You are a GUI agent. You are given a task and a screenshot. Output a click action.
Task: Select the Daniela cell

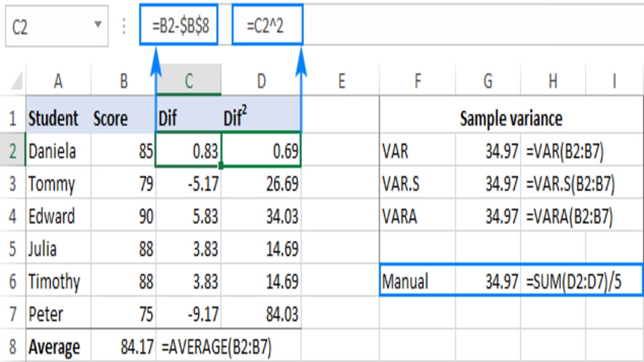tap(58, 151)
